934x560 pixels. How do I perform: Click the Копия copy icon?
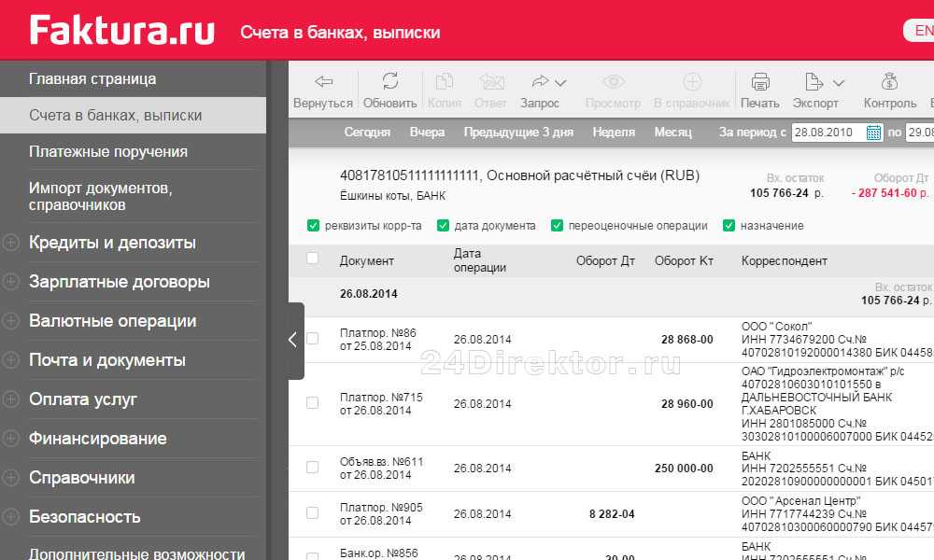(445, 82)
